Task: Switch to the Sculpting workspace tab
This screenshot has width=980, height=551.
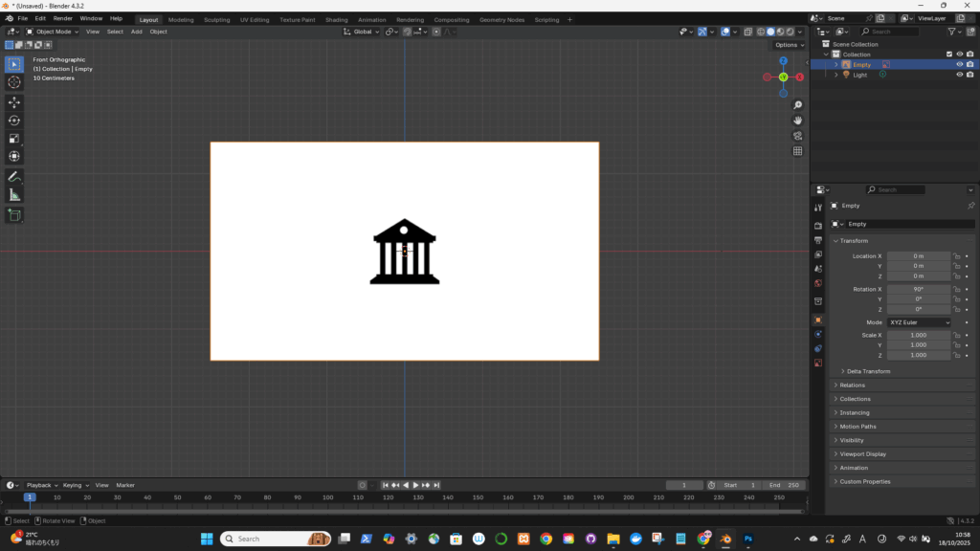Action: pos(216,19)
